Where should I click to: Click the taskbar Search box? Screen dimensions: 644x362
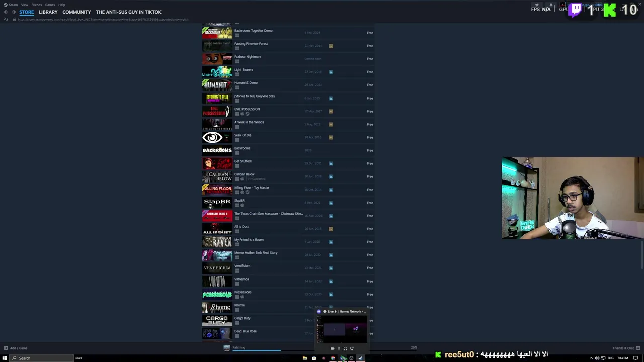pyautogui.click(x=42, y=358)
